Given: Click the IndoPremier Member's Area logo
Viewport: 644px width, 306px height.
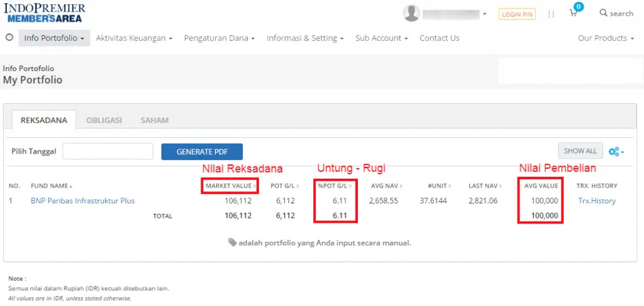Looking at the screenshot, I should click(x=45, y=13).
